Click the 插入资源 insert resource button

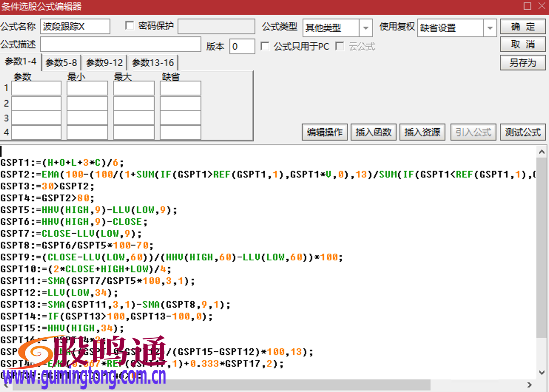(422, 132)
